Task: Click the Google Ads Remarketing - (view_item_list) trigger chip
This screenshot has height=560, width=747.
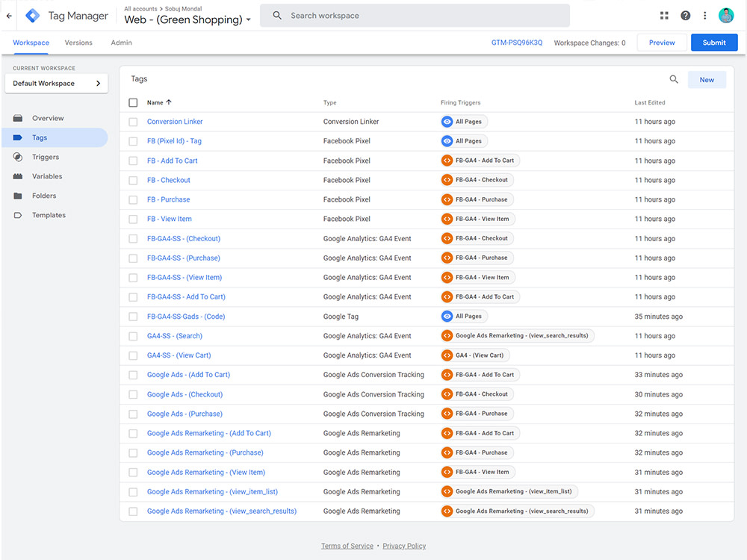Action: coord(509,491)
